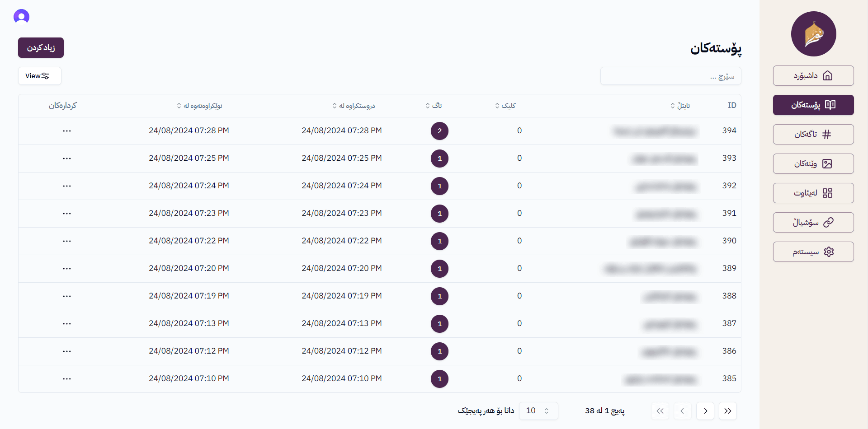The height and width of the screenshot is (429, 868).
Task: Open the سۆشیاڵ social links icon
Action: point(828,222)
